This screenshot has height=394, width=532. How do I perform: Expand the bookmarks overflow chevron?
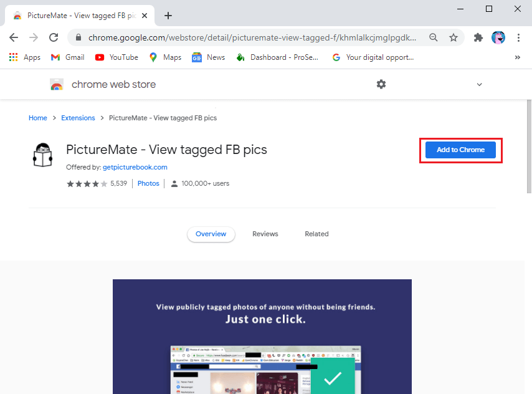click(x=518, y=57)
